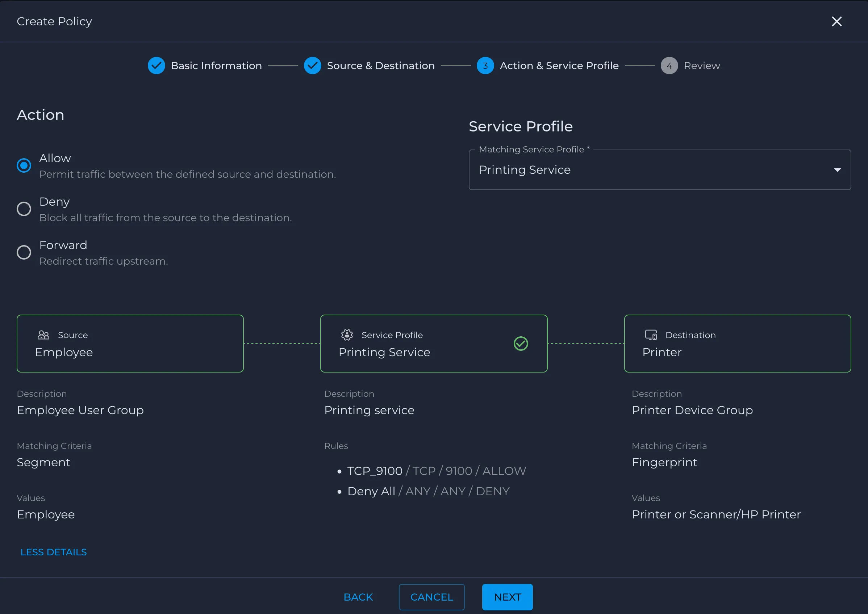Click NEXT to proceed
Image resolution: width=868 pixels, height=614 pixels.
[x=507, y=597]
